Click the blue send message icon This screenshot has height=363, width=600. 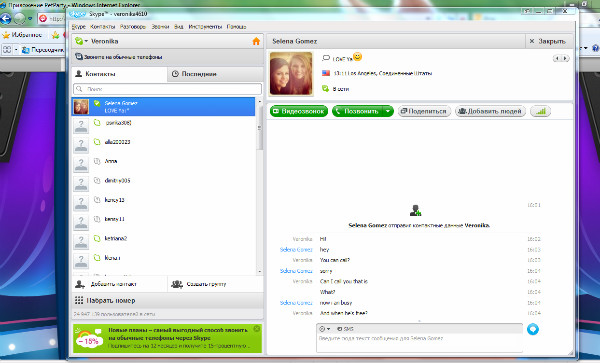click(533, 329)
